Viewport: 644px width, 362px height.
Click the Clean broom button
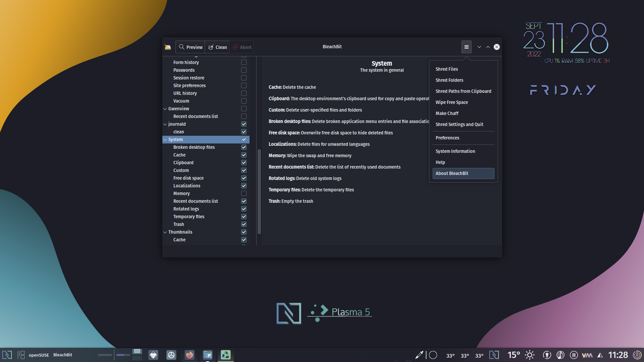(217, 47)
